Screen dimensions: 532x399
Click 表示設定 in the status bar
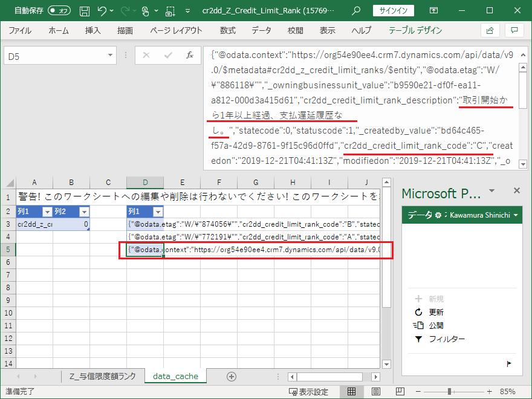pos(308,392)
